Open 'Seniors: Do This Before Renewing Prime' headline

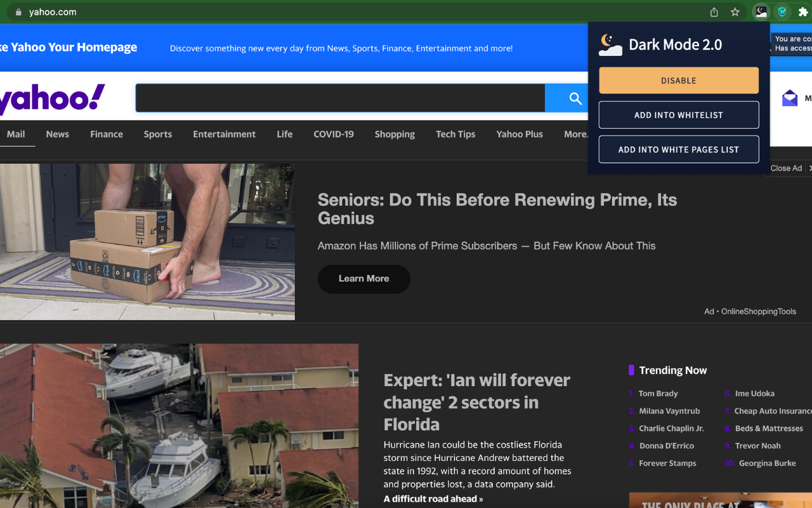click(497, 209)
